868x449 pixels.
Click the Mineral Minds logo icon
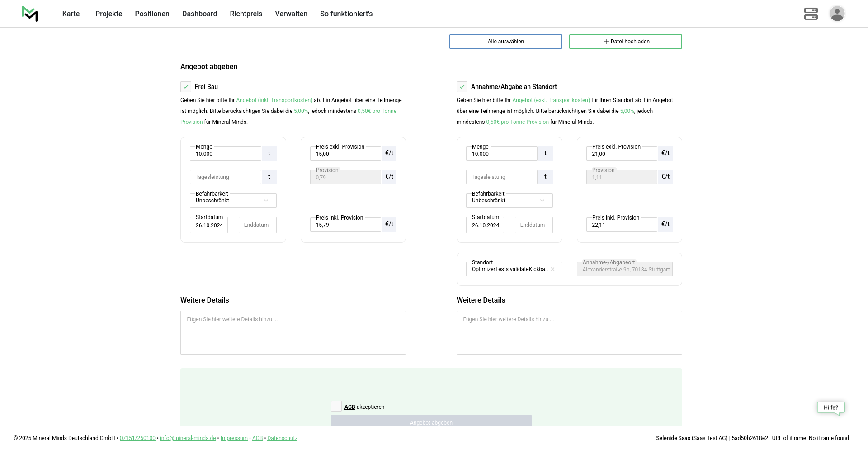[x=30, y=14]
